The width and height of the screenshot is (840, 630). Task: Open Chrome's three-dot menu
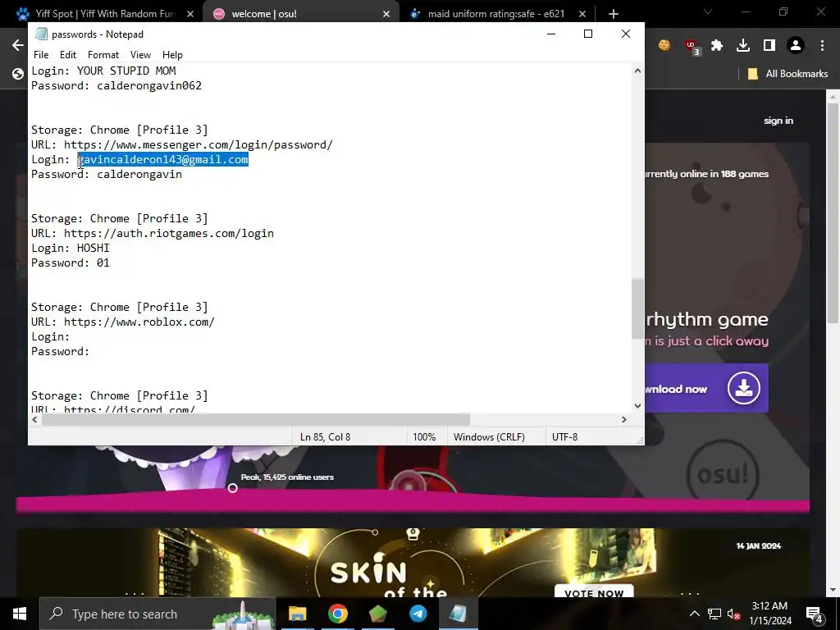822,46
